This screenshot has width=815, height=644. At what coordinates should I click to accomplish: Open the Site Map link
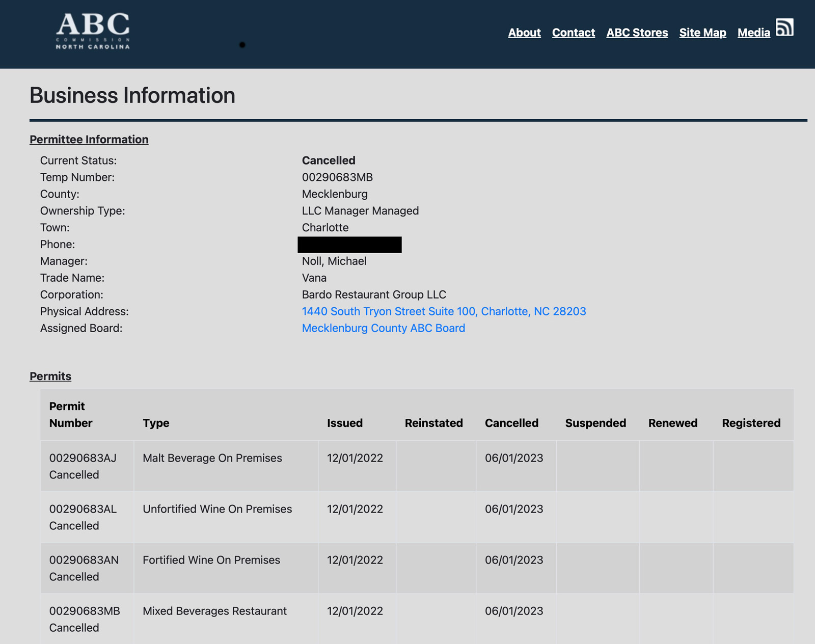tap(702, 33)
